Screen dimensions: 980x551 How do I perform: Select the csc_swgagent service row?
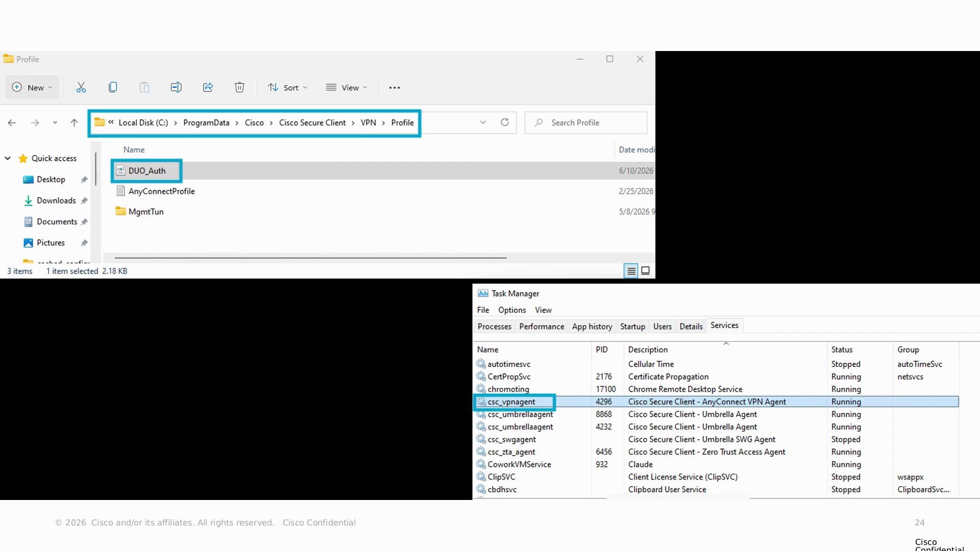pos(717,439)
